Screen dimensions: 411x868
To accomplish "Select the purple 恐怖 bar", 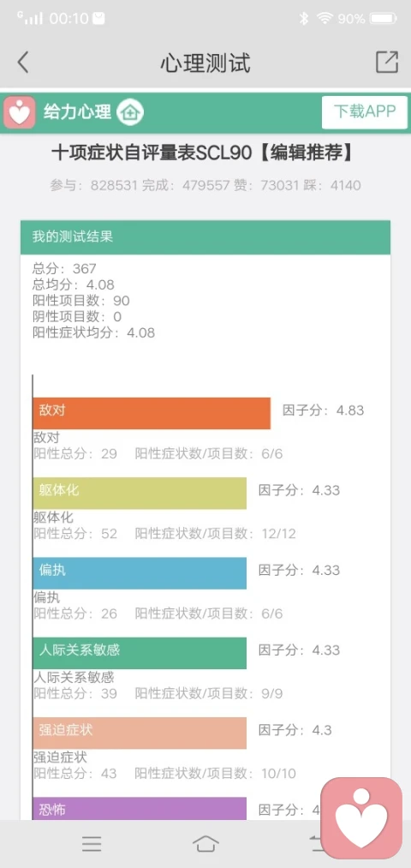I will point(140,809).
